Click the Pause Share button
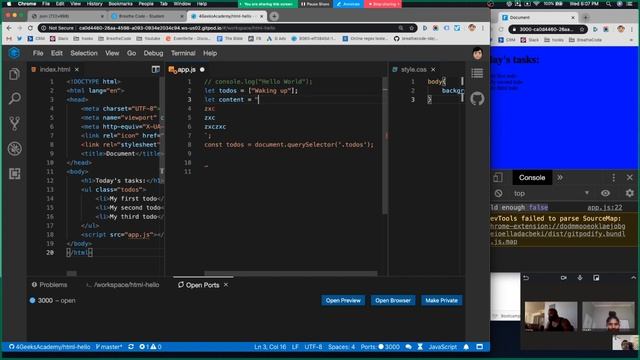 coord(315,4)
